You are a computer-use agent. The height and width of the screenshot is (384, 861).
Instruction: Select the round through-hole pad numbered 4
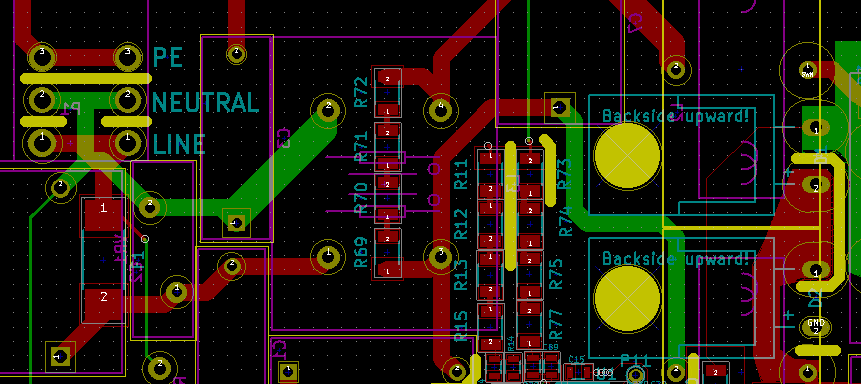tap(440, 109)
